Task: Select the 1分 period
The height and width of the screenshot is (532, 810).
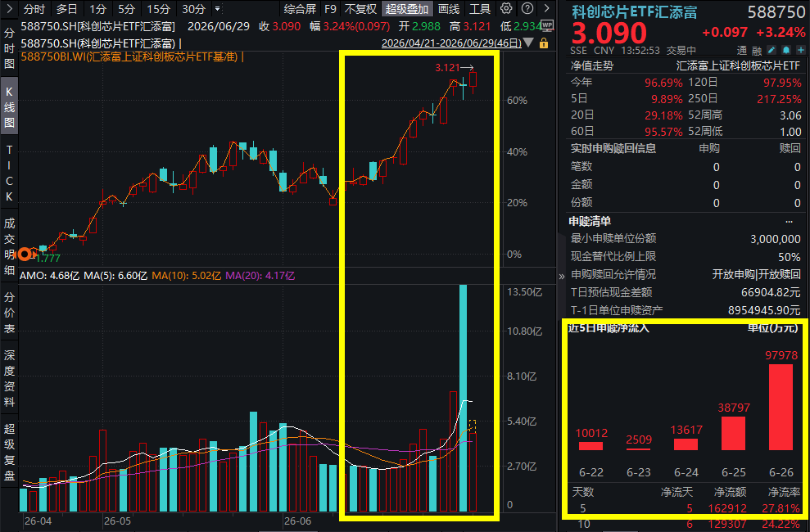Action: pyautogui.click(x=97, y=9)
